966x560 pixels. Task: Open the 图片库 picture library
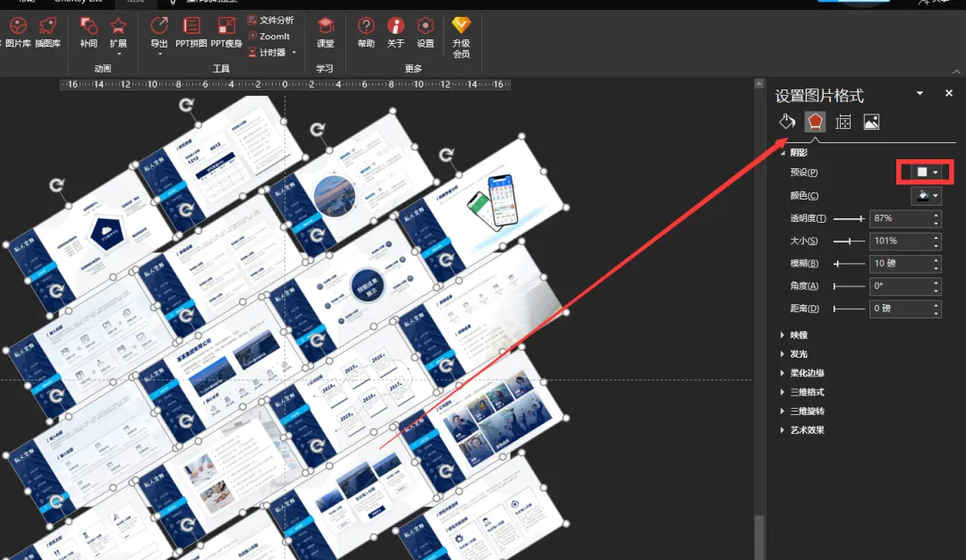pyautogui.click(x=18, y=32)
